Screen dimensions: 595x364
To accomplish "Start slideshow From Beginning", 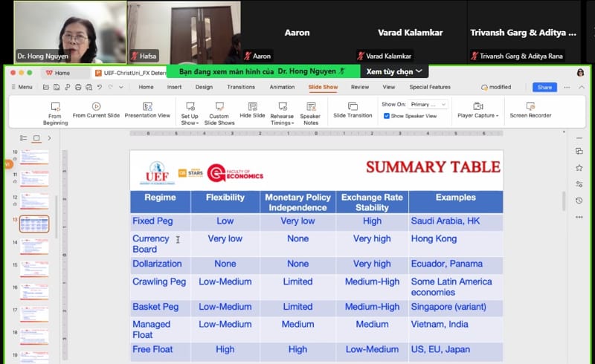I will pyautogui.click(x=54, y=111).
